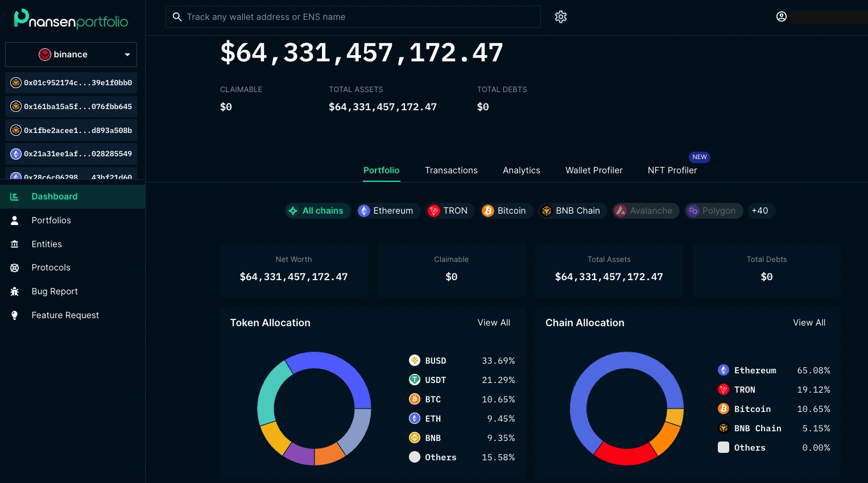This screenshot has width=868, height=483.
Task: Click the Bitcoin icon in Chain Allocation legend
Action: [724, 409]
